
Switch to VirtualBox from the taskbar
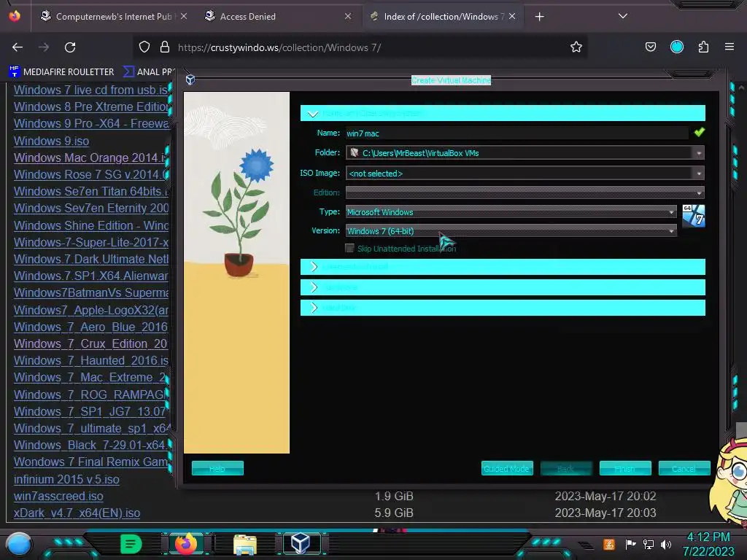pyautogui.click(x=301, y=543)
